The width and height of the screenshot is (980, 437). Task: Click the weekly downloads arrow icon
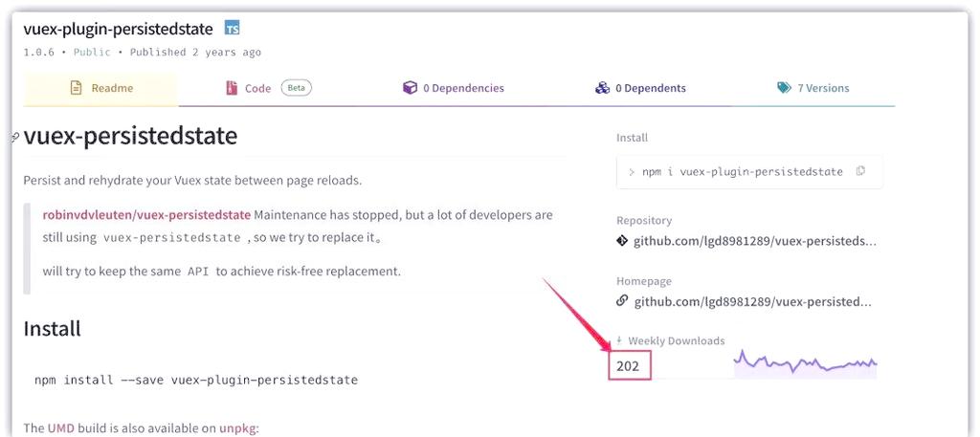pyautogui.click(x=619, y=340)
